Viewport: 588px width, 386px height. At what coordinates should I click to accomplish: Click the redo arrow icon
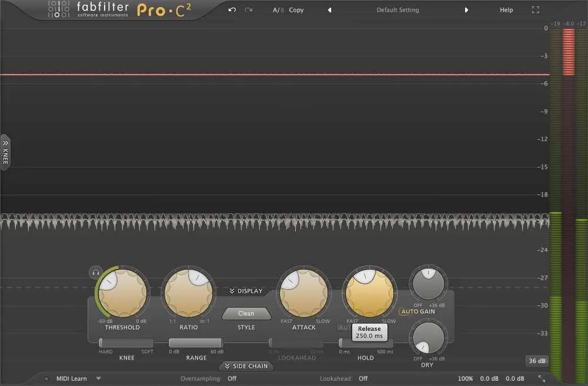(x=249, y=10)
